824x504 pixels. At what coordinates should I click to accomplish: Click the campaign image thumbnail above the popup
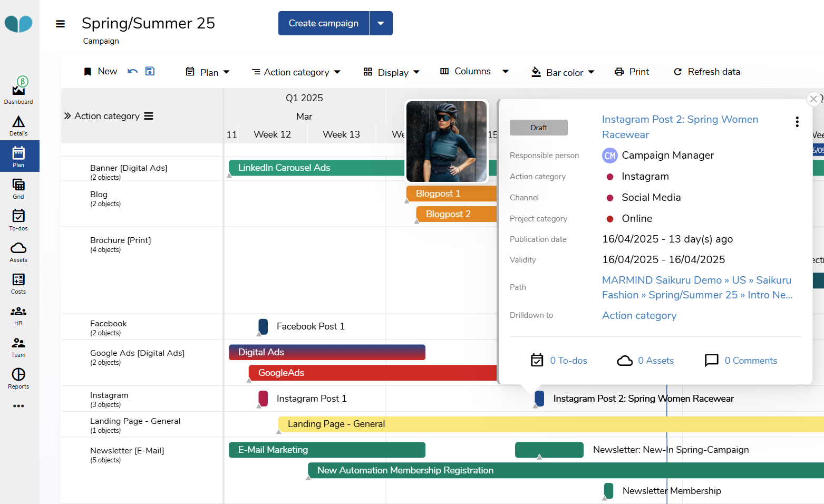(x=447, y=141)
